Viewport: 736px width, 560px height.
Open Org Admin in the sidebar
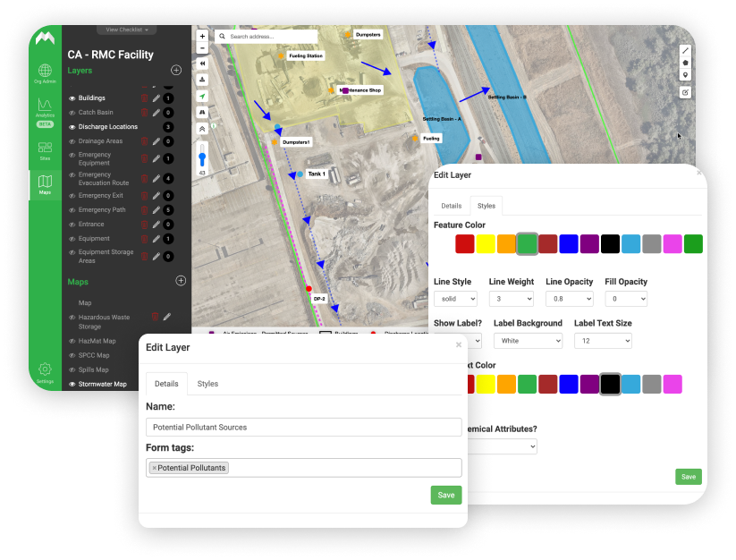(x=45, y=73)
